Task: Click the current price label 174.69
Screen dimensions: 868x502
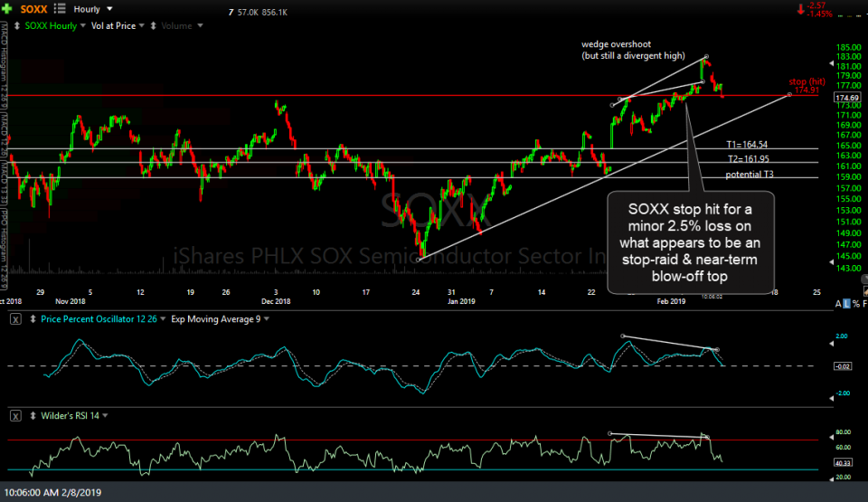Action: [x=847, y=98]
